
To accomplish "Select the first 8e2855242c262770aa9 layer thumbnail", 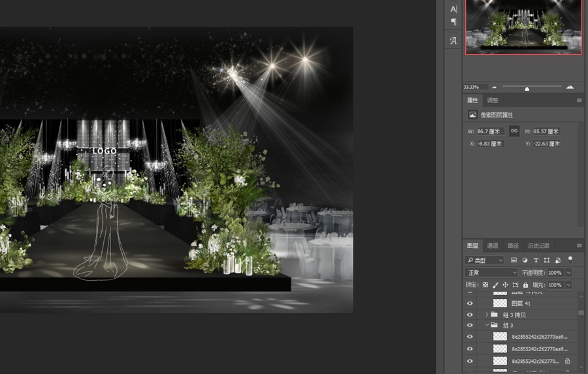I will [x=500, y=337].
